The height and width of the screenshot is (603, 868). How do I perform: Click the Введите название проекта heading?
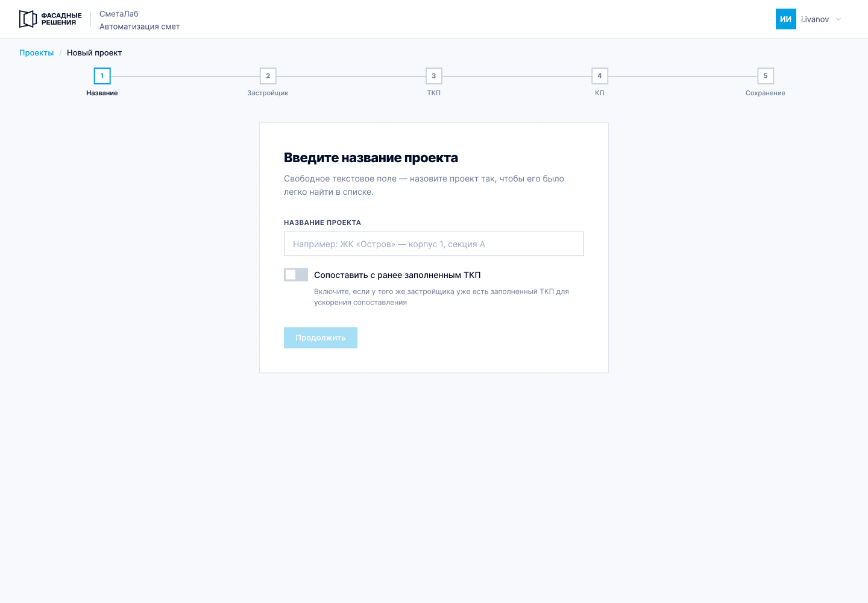click(x=371, y=158)
